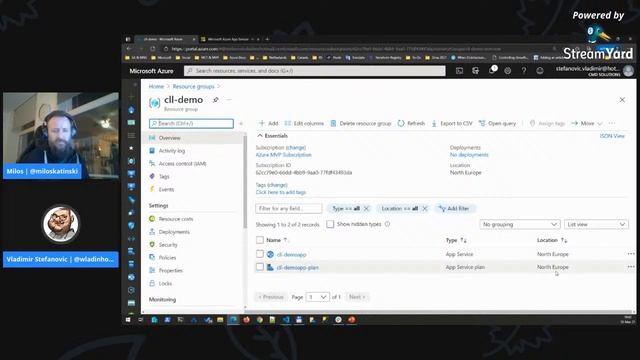Click the Resource groups breadcrumb
Screen dimensions: 640x360
tap(193, 87)
